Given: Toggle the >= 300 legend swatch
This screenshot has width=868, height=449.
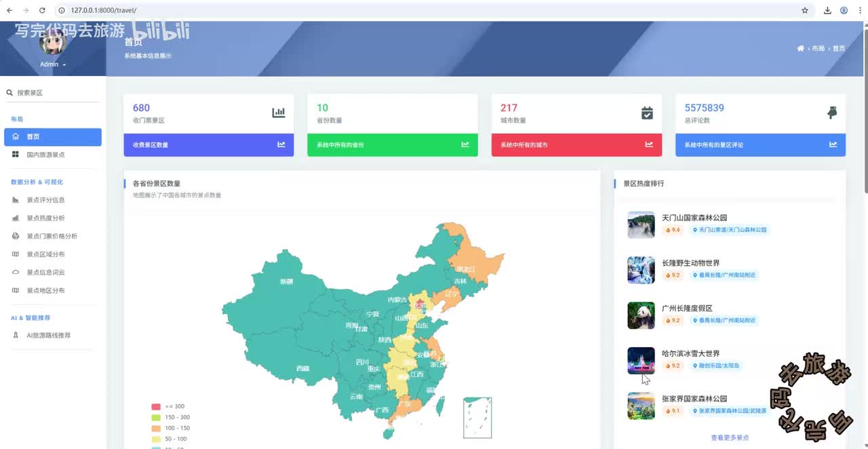Looking at the screenshot, I should point(156,406).
